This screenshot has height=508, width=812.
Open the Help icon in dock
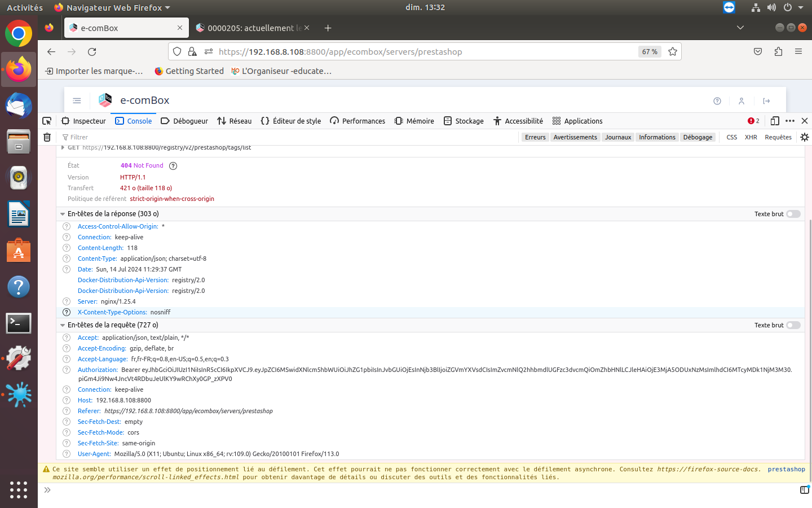19,287
